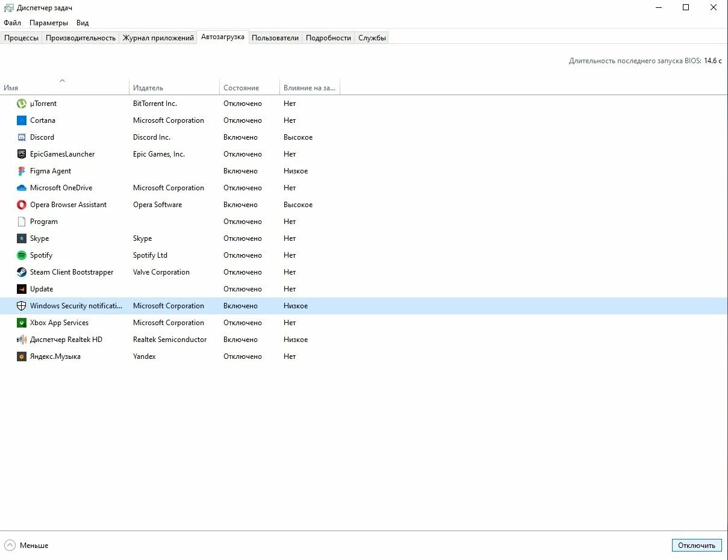Click the Skype startup icon

coord(22,238)
